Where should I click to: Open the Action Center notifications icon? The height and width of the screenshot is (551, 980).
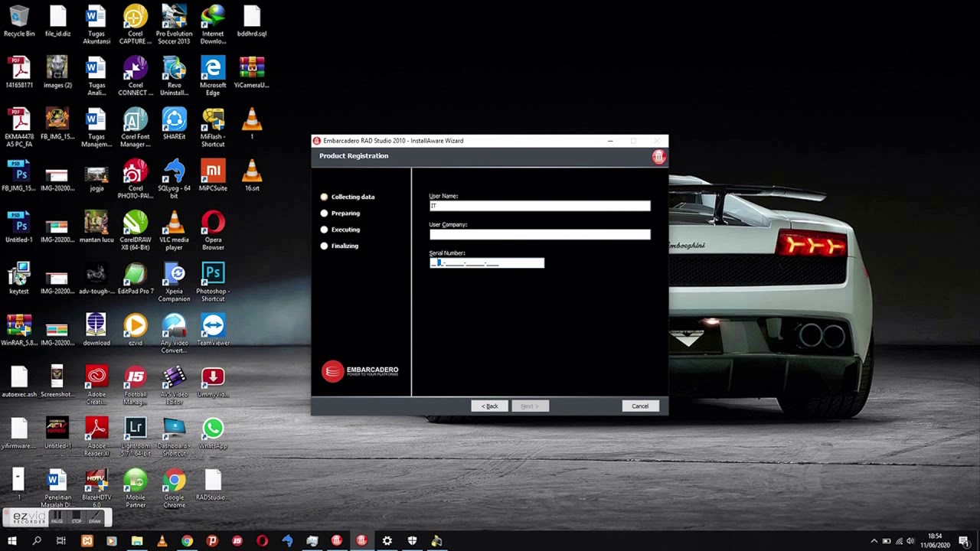point(964,541)
